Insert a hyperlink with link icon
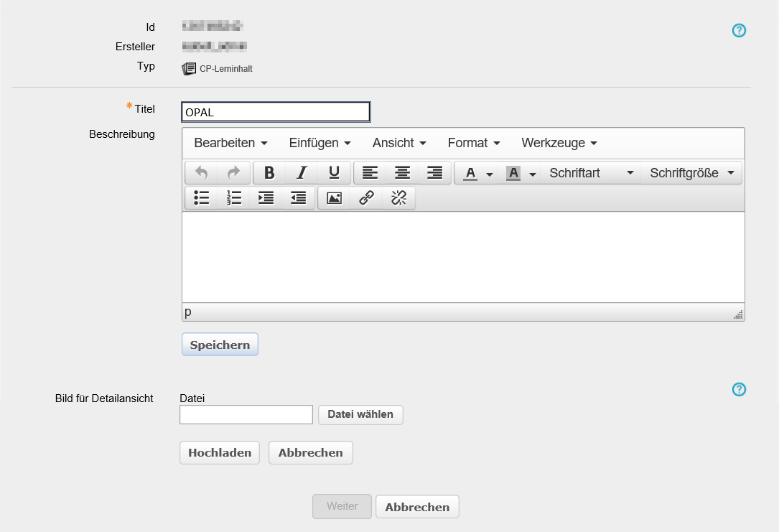 tap(366, 198)
